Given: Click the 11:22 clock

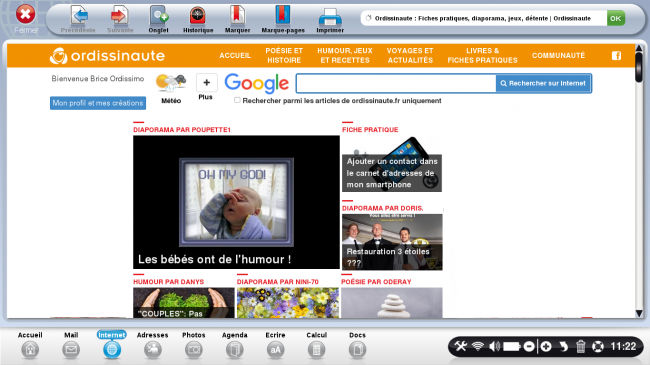Looking at the screenshot, I should pos(623,346).
